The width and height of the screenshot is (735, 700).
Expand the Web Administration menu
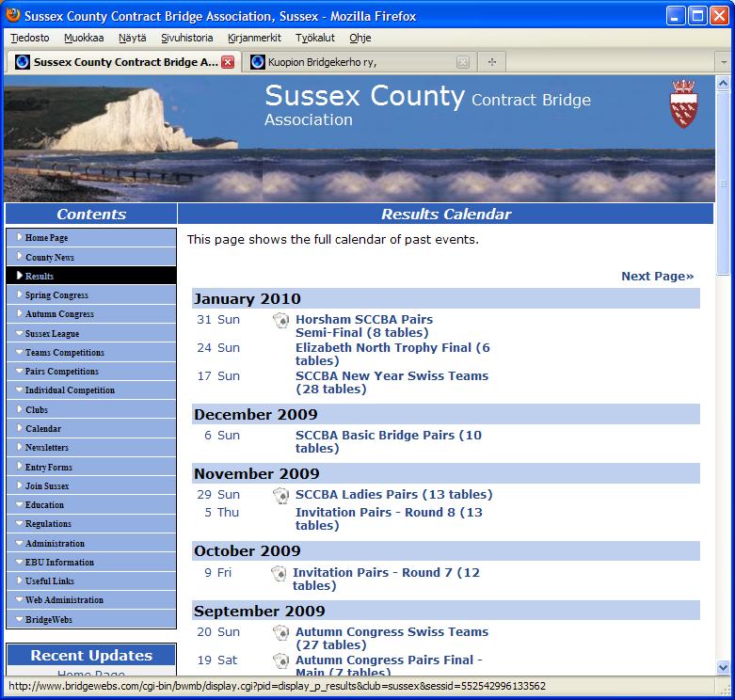click(91, 599)
